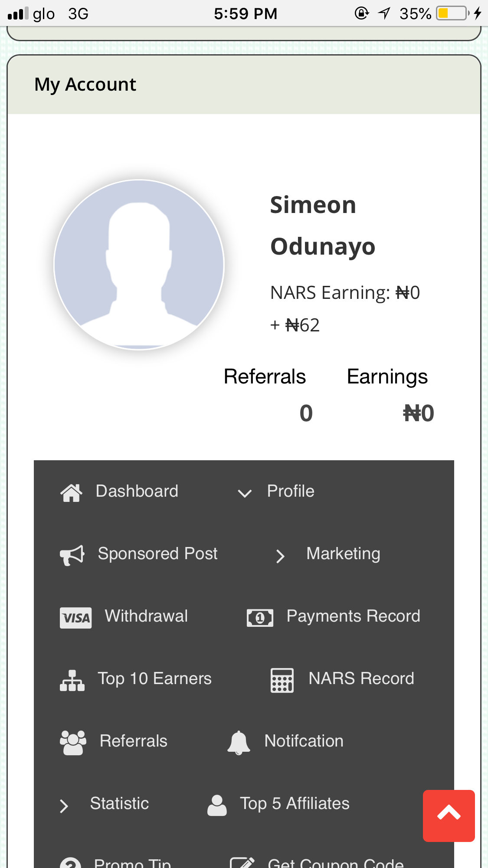Select the Withdrawal menu entry
Screen dimensions: 488x868
[x=146, y=616]
